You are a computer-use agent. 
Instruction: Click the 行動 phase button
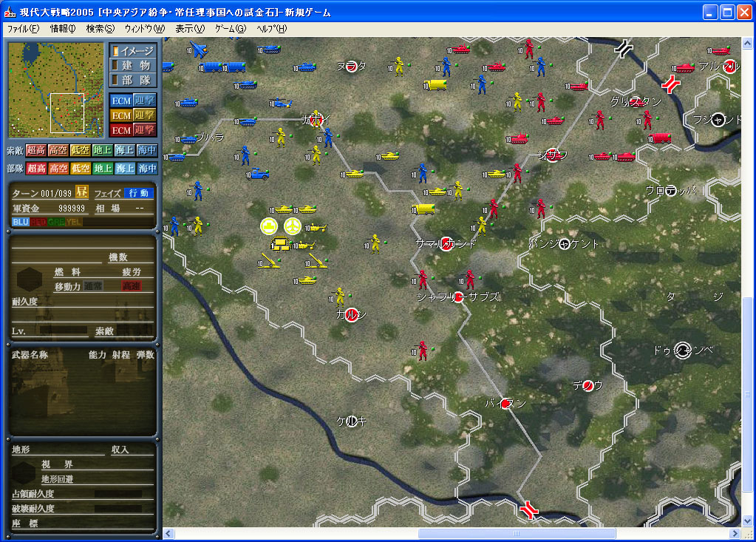pyautogui.click(x=138, y=193)
